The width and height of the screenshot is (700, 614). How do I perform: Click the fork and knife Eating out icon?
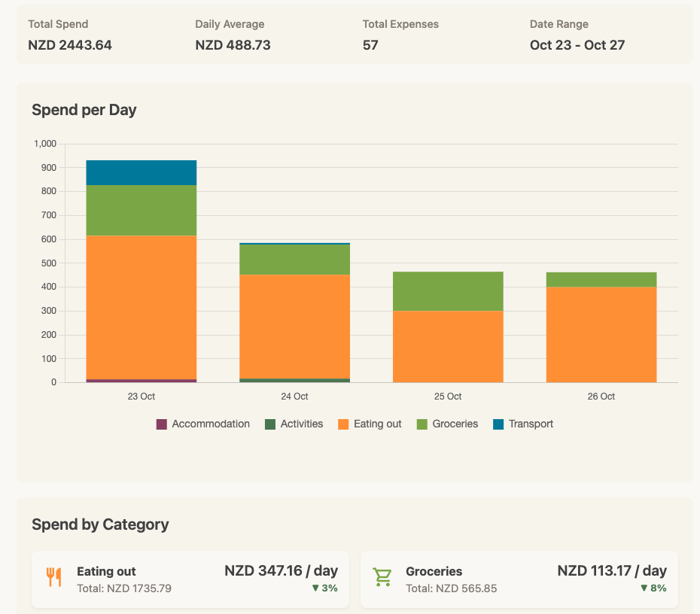53,577
